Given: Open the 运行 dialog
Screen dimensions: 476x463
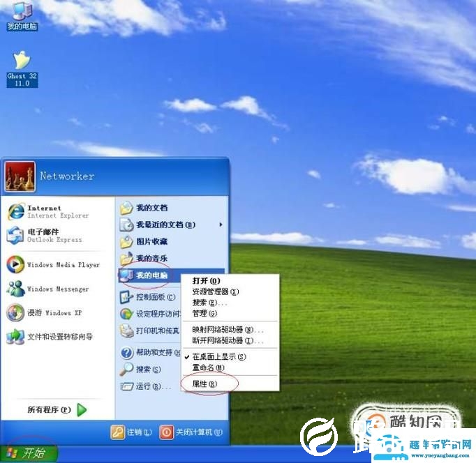Looking at the screenshot, I should pyautogui.click(x=146, y=386).
